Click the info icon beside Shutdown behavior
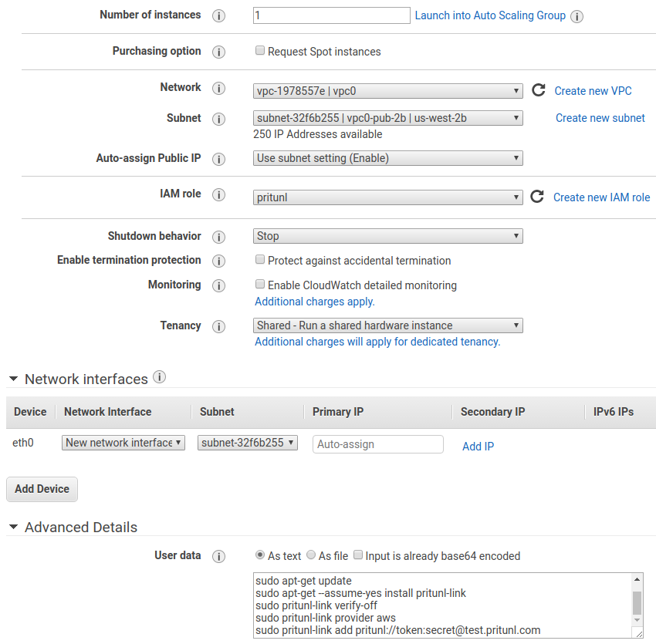Screen dimensions: 656x644 [218, 237]
